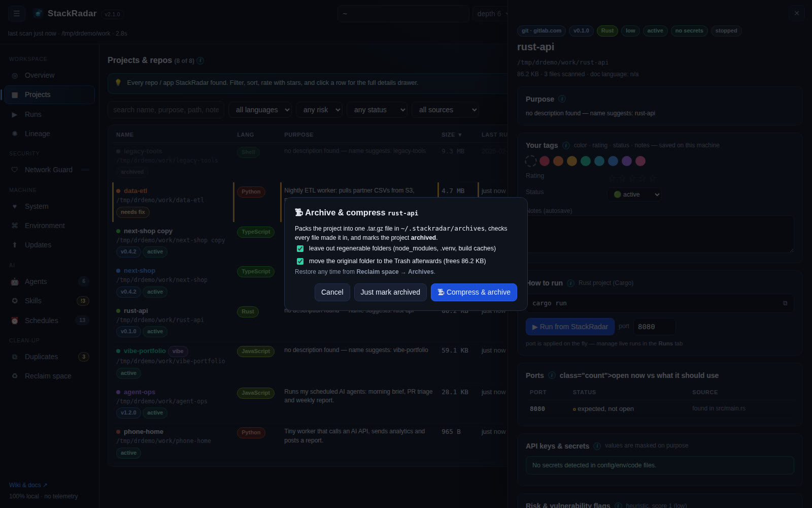
Task: Open the any risk filter dropdown
Action: [320, 110]
